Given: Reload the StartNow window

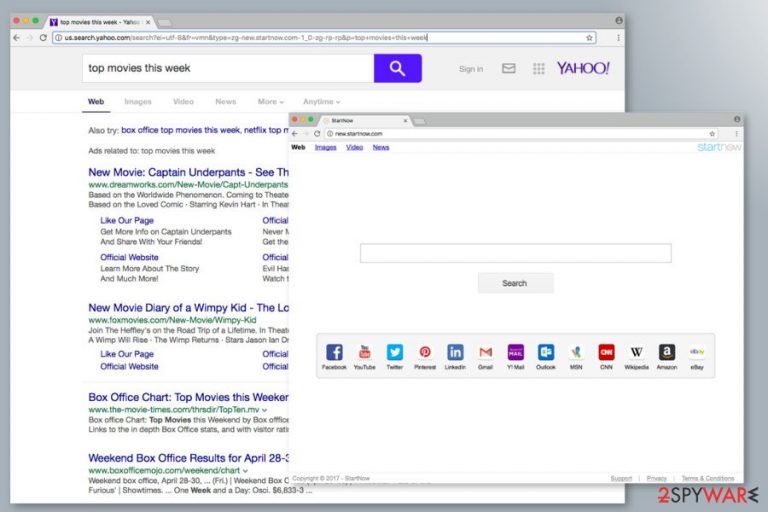Looking at the screenshot, I should 317,134.
